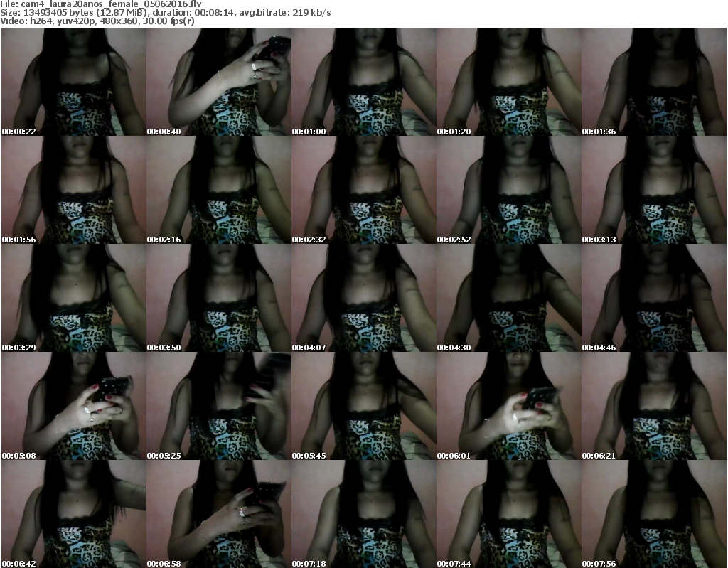Open the frame at 00:05:08

[x=74, y=406]
